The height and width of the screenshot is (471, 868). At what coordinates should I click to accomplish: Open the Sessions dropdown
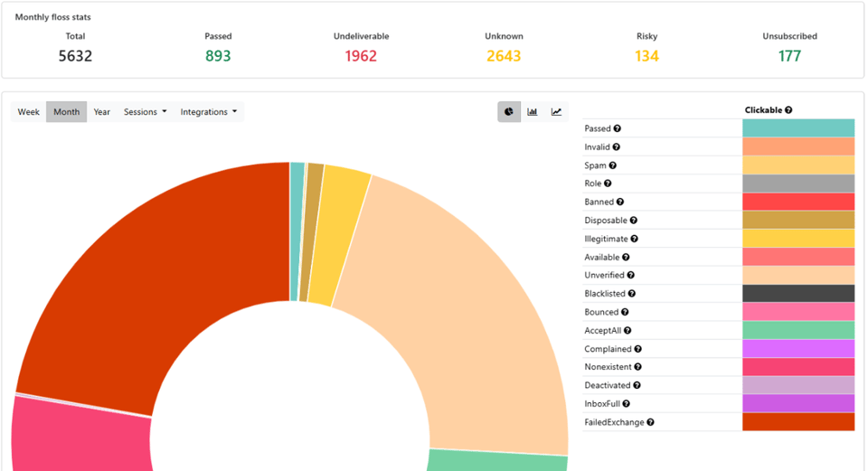click(x=145, y=112)
